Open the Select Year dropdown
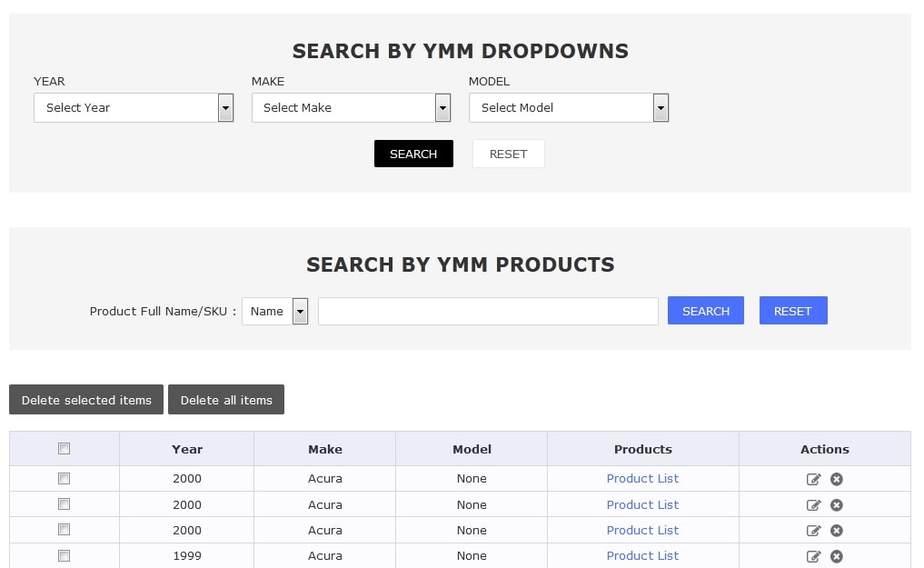This screenshot has width=924, height=568. [134, 107]
